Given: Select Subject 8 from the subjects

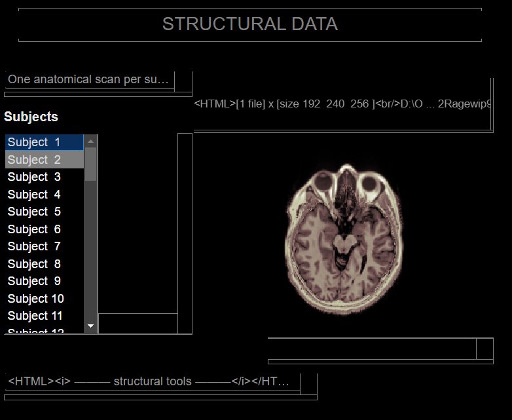Looking at the screenshot, I should point(44,264).
